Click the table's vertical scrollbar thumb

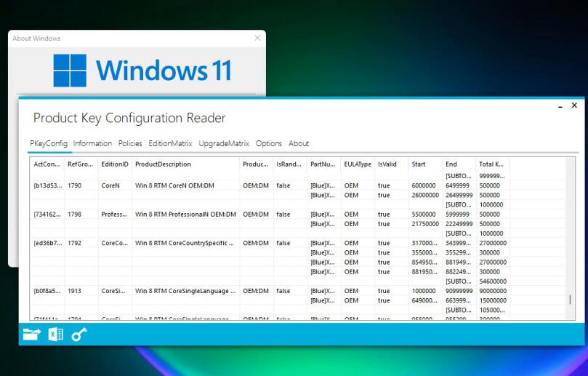coord(570,299)
